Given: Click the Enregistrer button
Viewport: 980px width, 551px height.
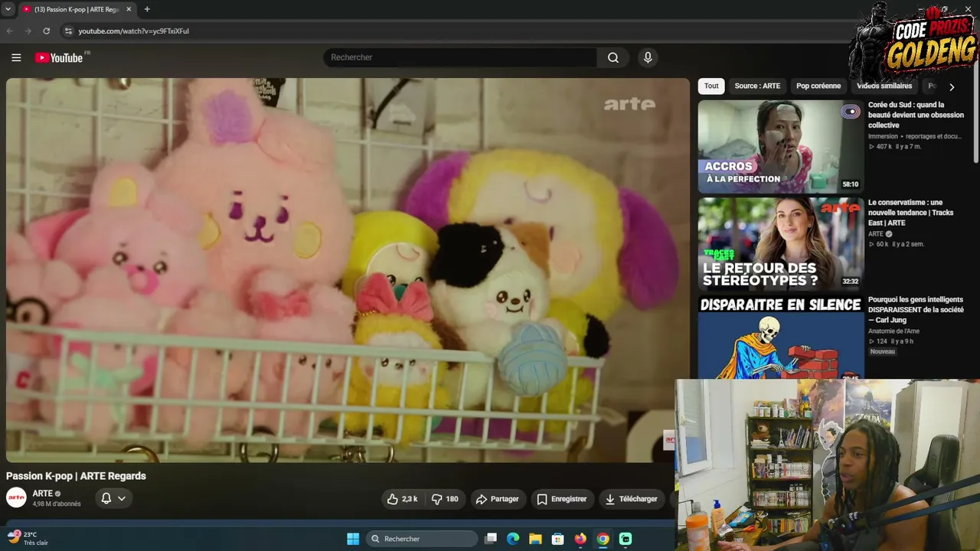Looking at the screenshot, I should pos(561,499).
